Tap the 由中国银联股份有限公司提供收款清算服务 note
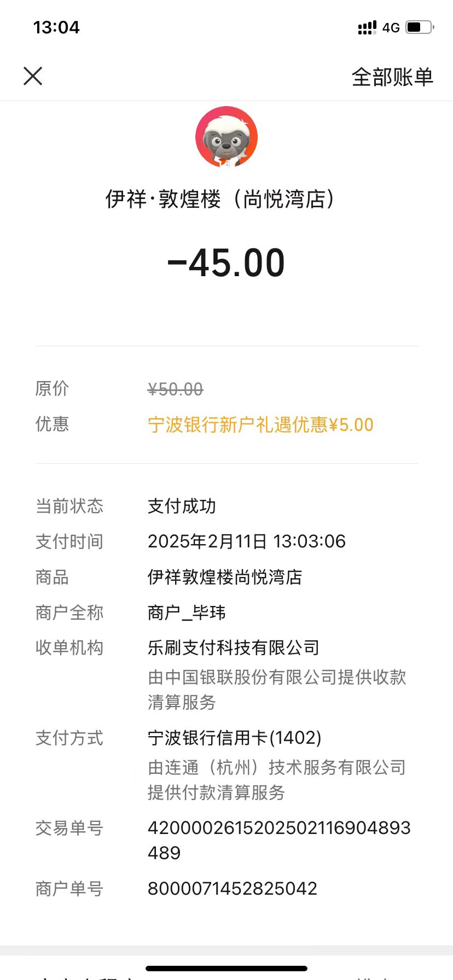This screenshot has width=453, height=980. [277, 690]
